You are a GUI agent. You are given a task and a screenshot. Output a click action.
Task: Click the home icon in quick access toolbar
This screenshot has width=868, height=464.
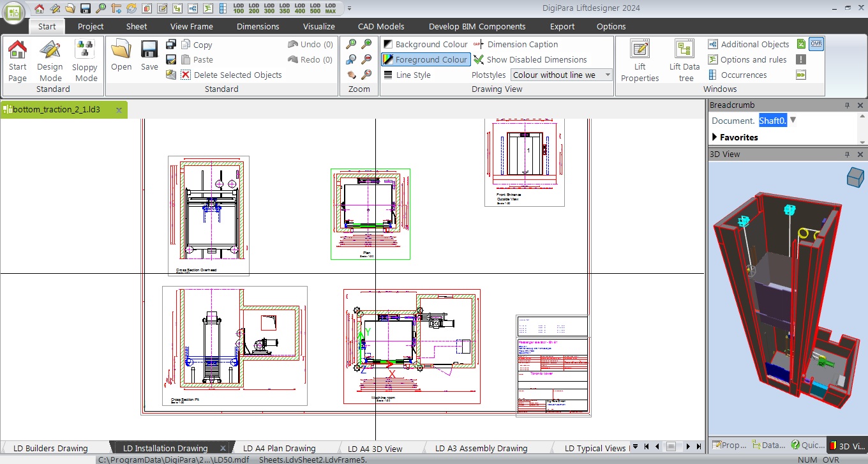[x=40, y=8]
